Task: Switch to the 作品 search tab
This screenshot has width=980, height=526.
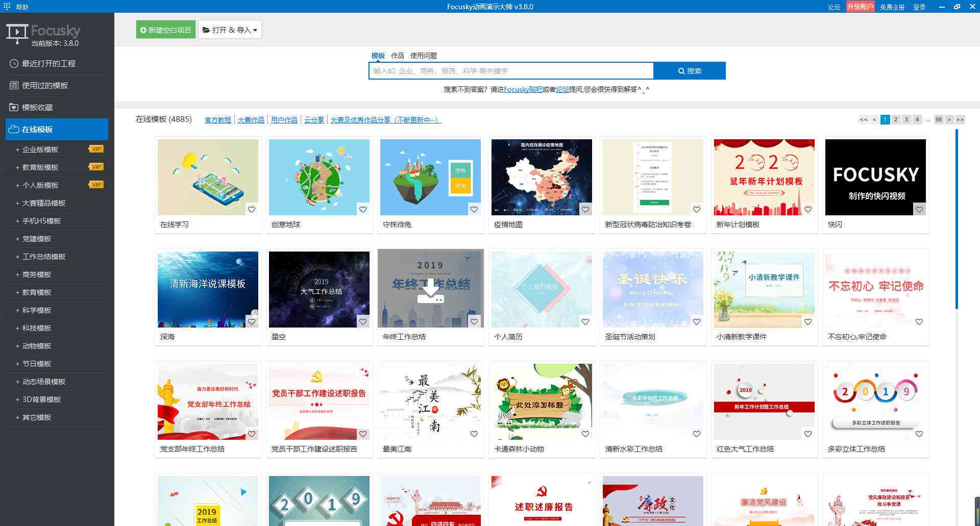Action: (397, 55)
